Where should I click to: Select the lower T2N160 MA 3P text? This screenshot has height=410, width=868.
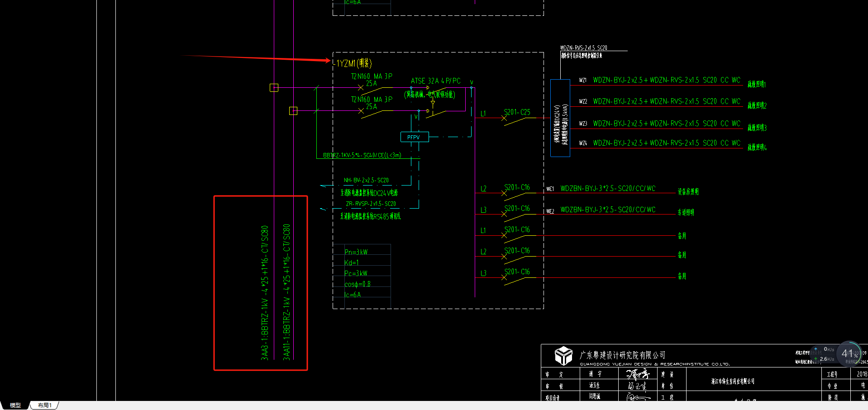point(372,100)
